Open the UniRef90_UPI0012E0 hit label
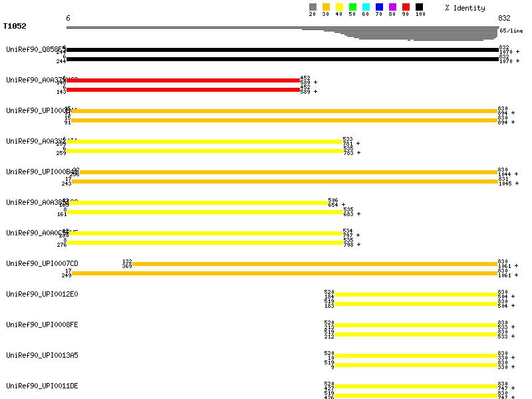The height and width of the screenshot is (399, 532). click(x=42, y=294)
